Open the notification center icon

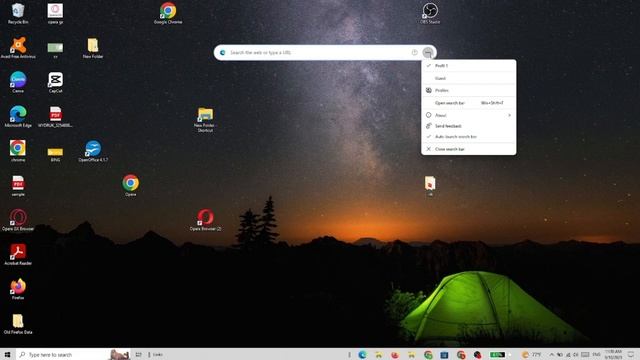tap(631, 355)
